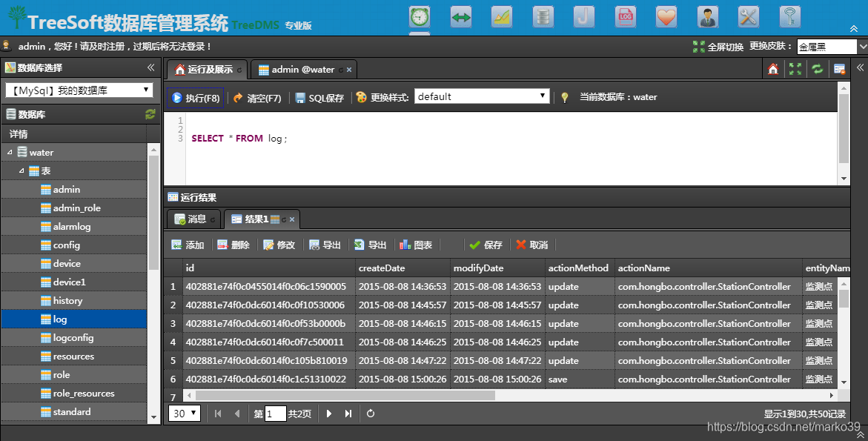The width and height of the screenshot is (868, 441).
Task: Click the result grid horizontal scrollbar
Action: point(345,396)
